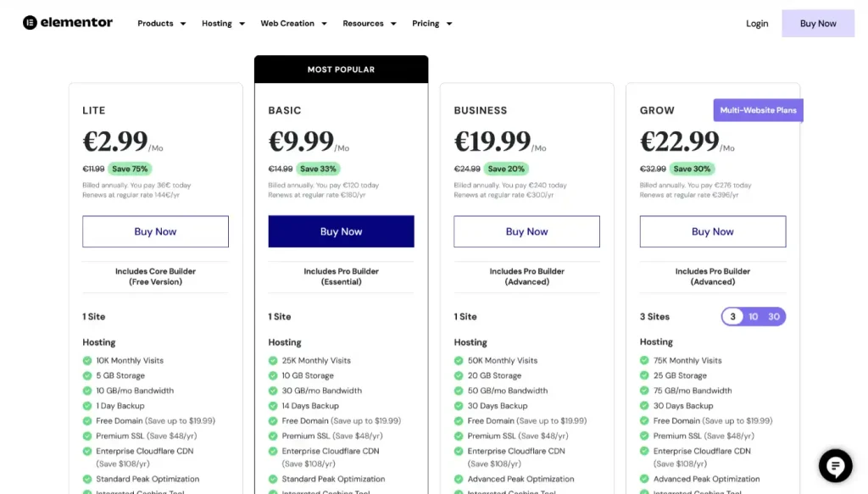Click the Most Popular banner
868x494 pixels.
click(341, 69)
